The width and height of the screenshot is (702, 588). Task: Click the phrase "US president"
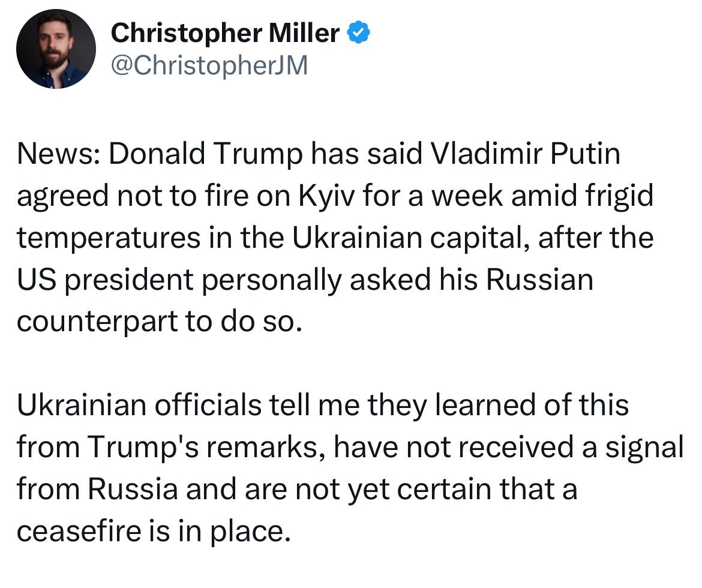pyautogui.click(x=105, y=280)
